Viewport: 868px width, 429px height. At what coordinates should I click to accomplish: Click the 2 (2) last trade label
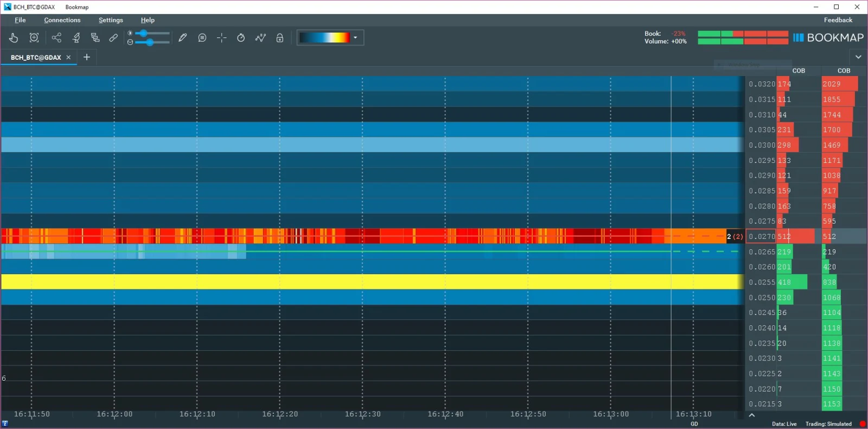click(735, 236)
